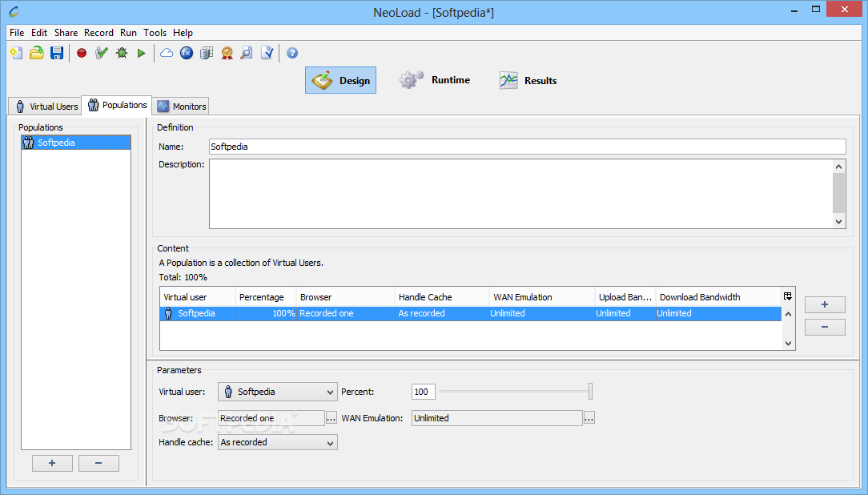
Task: Click the NeoLoad logo in the title bar
Action: 14,11
